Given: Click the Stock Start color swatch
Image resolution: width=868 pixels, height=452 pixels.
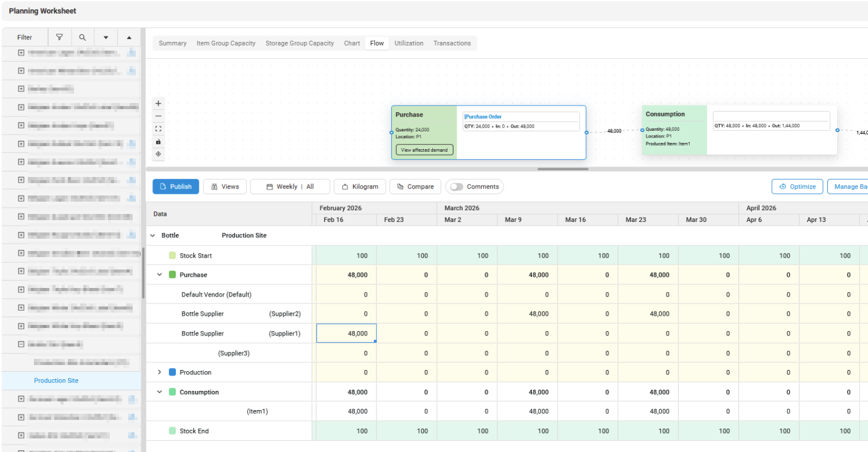Looking at the screenshot, I should point(172,255).
